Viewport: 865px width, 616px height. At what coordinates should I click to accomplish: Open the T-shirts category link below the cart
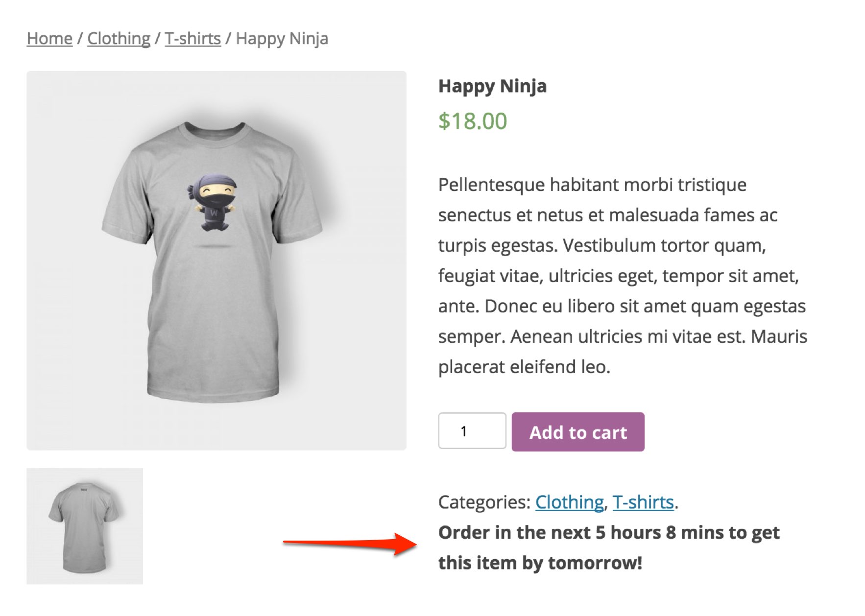643,502
